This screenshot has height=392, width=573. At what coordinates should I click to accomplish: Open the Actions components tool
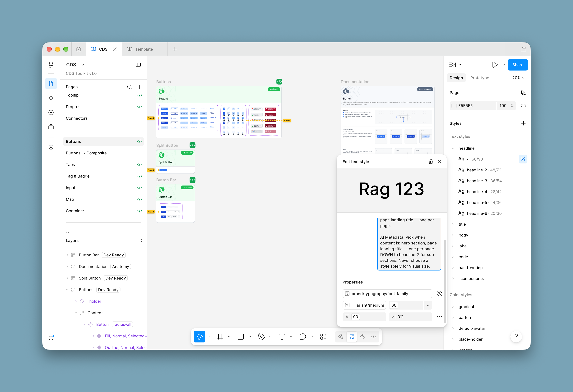(323, 336)
